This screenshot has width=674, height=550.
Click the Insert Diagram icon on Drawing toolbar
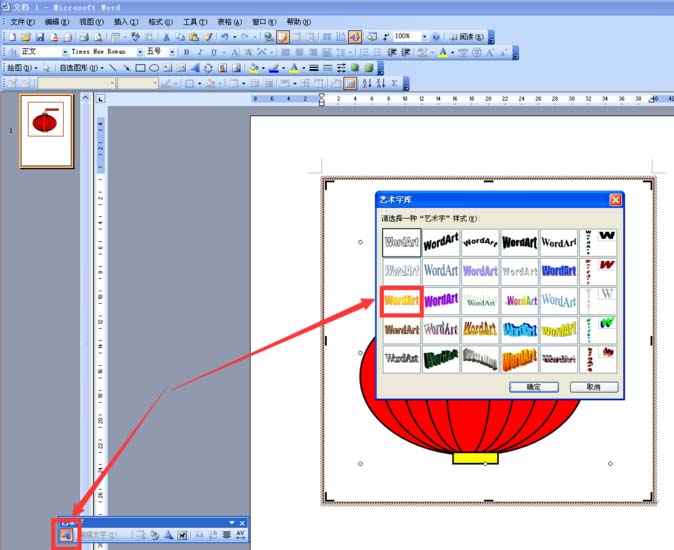pos(208,68)
